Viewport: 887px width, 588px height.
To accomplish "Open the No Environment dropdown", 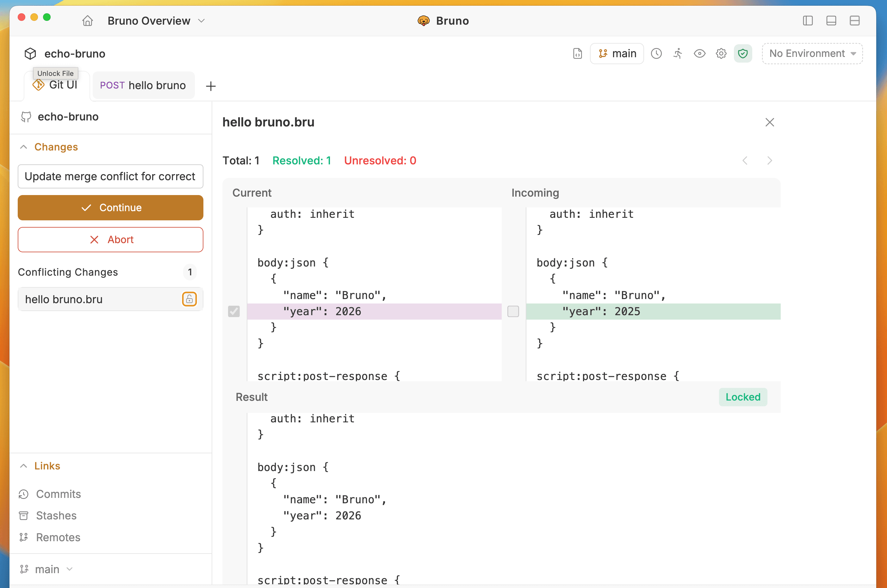I will coord(812,54).
